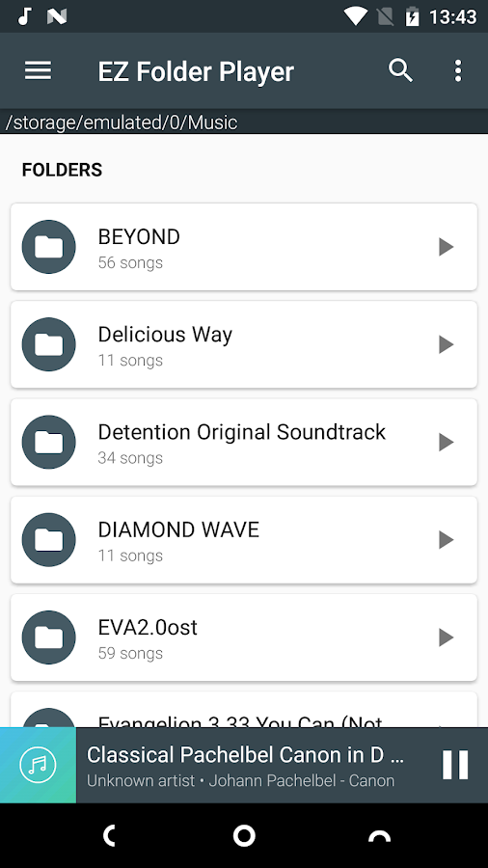Open the Evangelion 3.33 folder entry
488x868 pixels.
coord(244,710)
